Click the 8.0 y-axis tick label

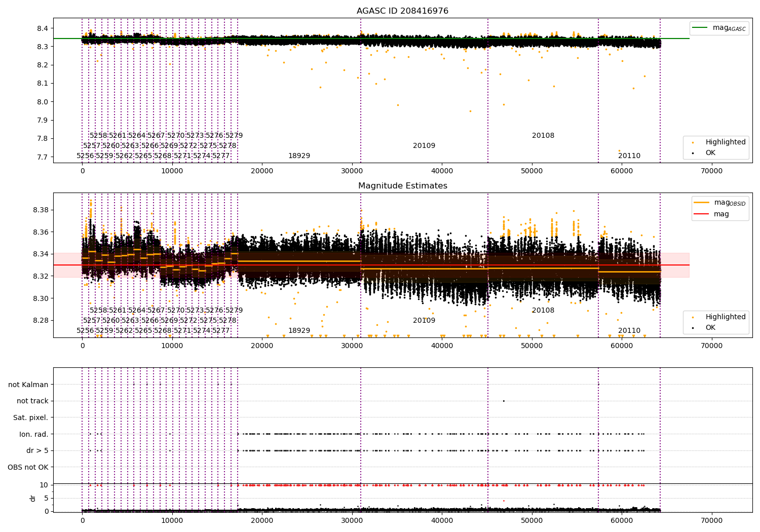(x=43, y=102)
